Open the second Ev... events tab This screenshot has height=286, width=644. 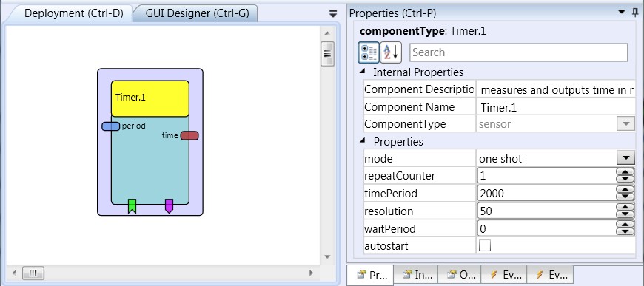pos(550,274)
